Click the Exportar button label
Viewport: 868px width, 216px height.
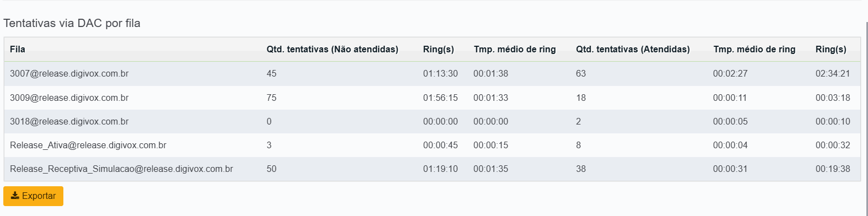(39, 196)
